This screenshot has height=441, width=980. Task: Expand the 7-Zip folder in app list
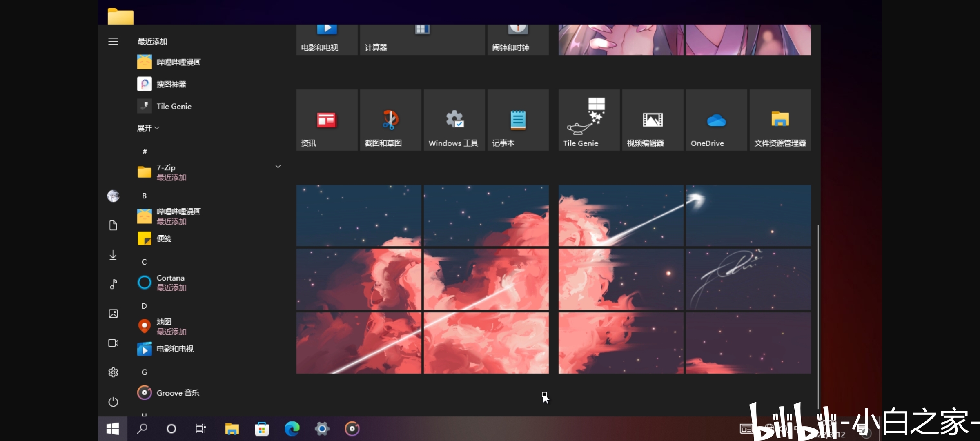tap(278, 167)
